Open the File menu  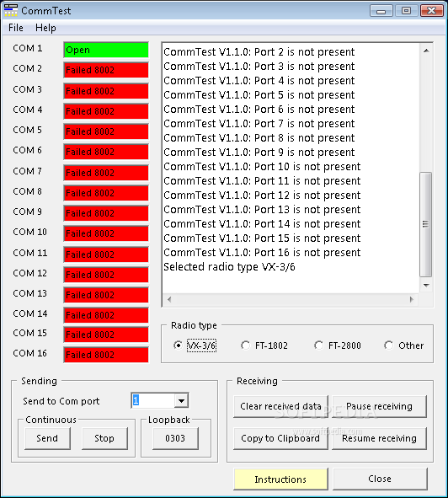[x=15, y=28]
